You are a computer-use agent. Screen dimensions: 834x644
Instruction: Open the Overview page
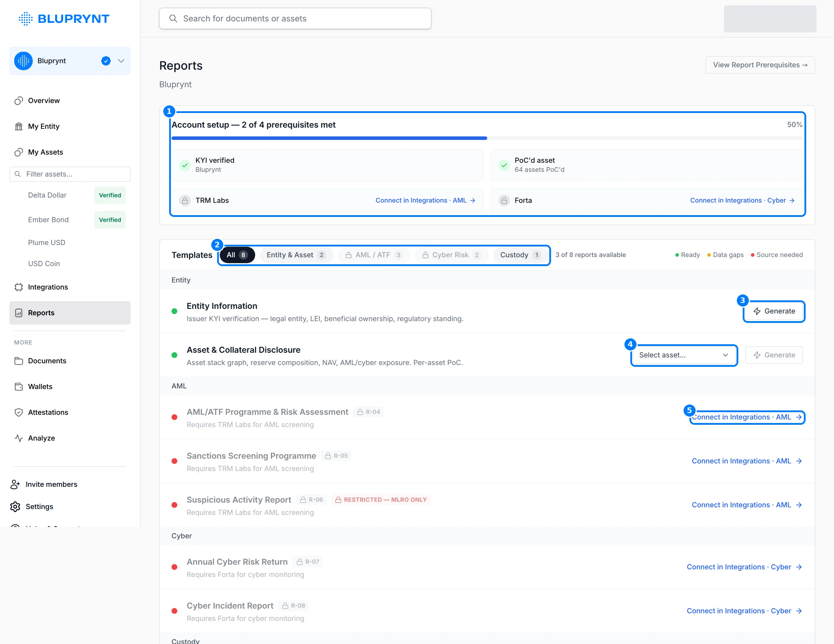[70, 100]
